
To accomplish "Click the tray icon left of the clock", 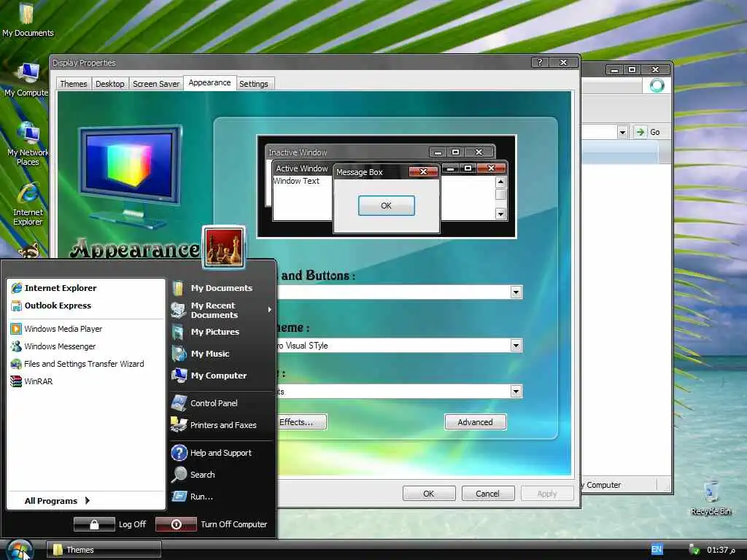I will coord(694,550).
